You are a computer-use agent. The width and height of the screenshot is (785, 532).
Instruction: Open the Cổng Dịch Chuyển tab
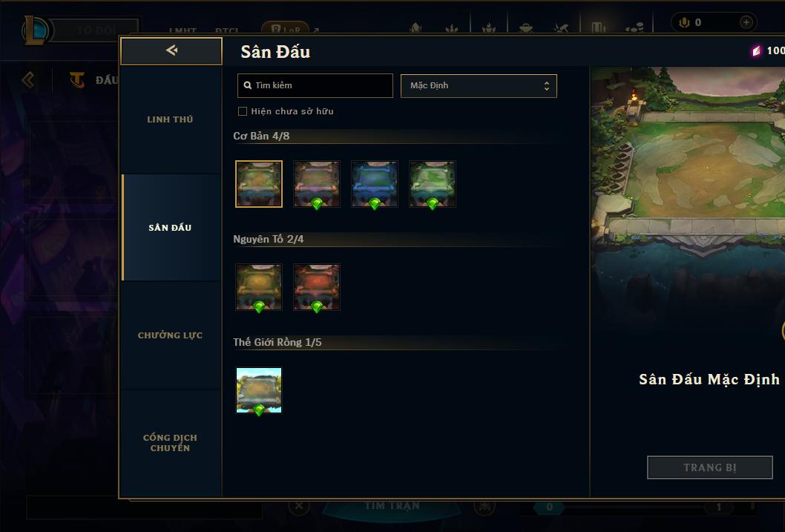[x=171, y=443]
